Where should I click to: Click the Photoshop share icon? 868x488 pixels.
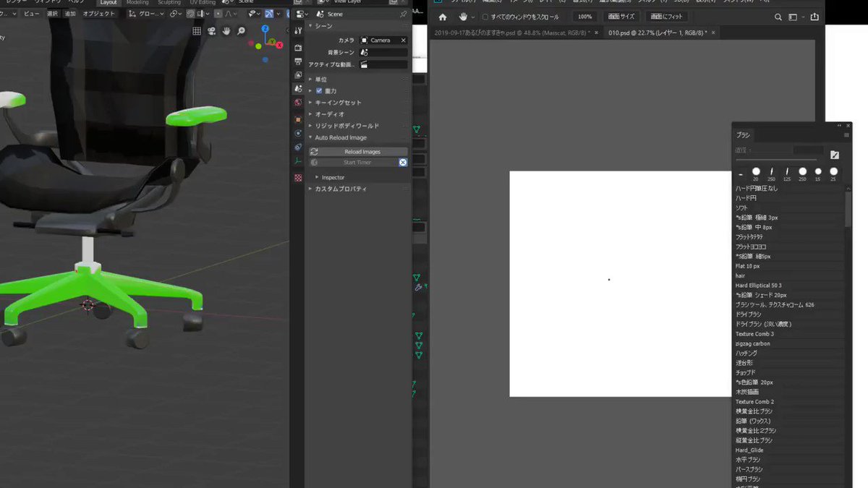click(x=815, y=17)
